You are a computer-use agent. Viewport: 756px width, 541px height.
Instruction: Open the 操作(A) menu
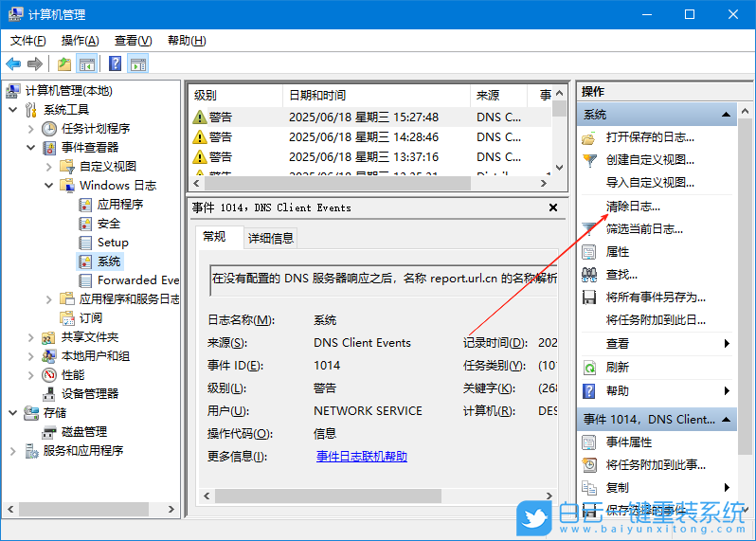[80, 41]
